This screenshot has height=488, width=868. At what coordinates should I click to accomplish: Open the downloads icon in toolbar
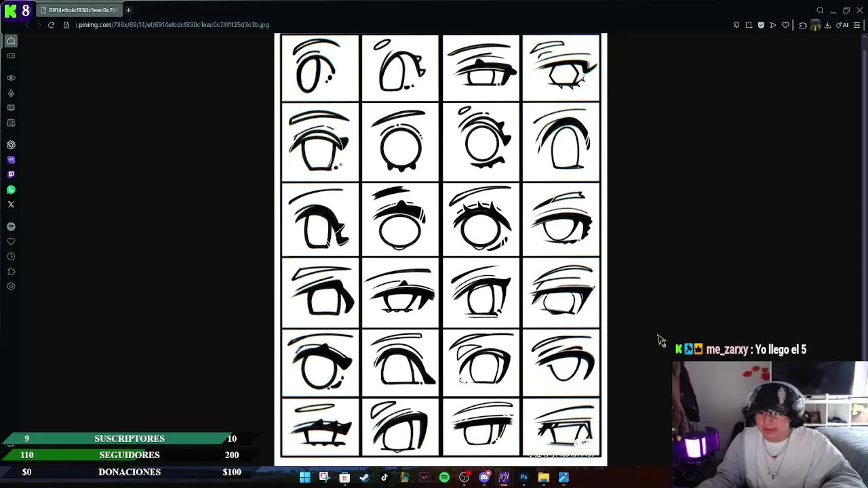827,25
